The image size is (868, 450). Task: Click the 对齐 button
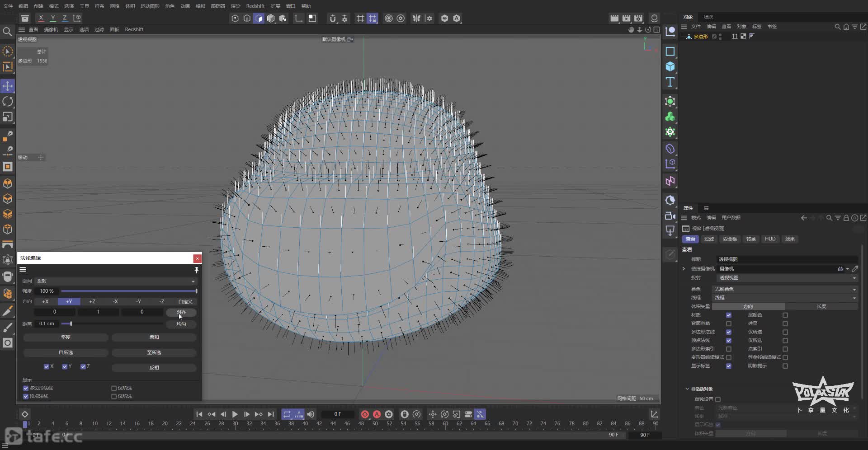[181, 312]
